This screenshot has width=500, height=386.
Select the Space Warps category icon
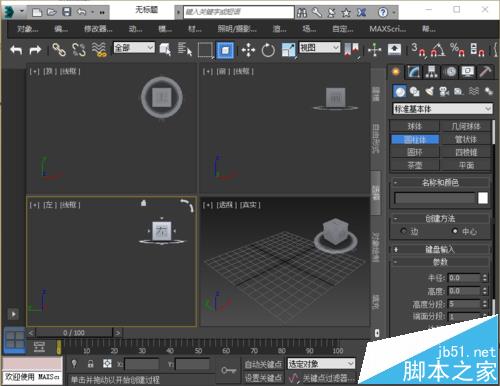click(x=474, y=91)
